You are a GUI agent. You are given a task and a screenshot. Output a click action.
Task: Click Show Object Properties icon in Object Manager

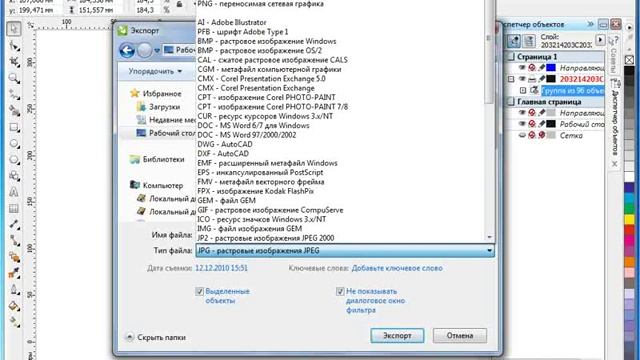514,41
